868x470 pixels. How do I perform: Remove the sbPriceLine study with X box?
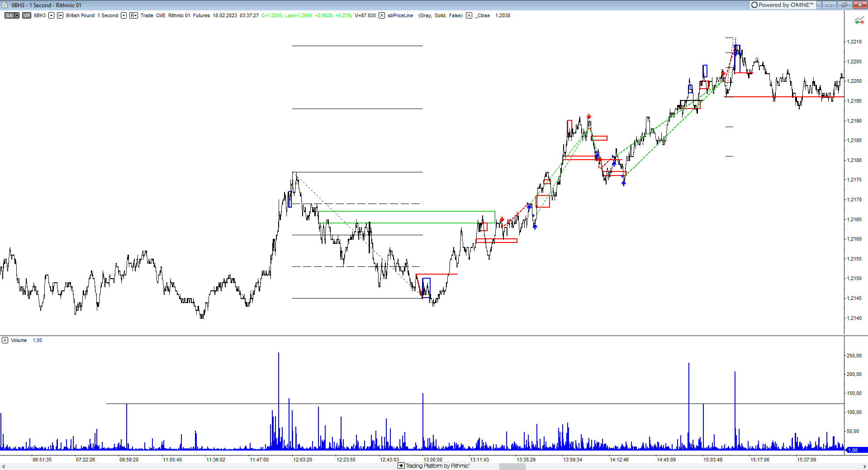pyautogui.click(x=382, y=15)
